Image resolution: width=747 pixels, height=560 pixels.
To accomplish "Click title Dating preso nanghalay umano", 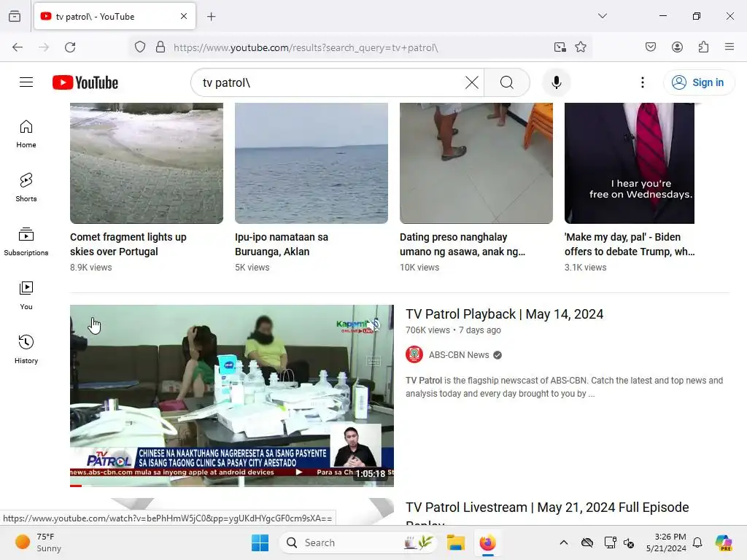I will 462,244.
